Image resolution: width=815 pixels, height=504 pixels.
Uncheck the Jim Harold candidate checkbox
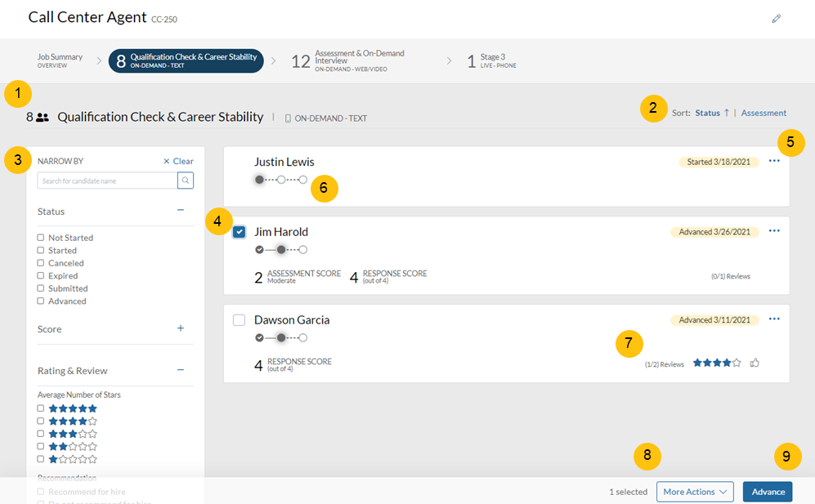click(239, 232)
